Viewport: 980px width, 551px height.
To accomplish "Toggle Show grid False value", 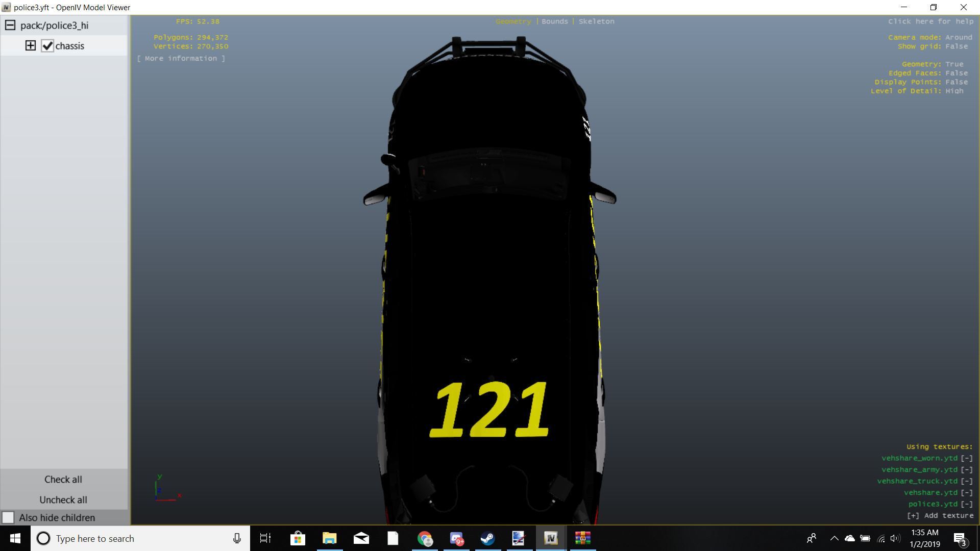I will [x=956, y=46].
